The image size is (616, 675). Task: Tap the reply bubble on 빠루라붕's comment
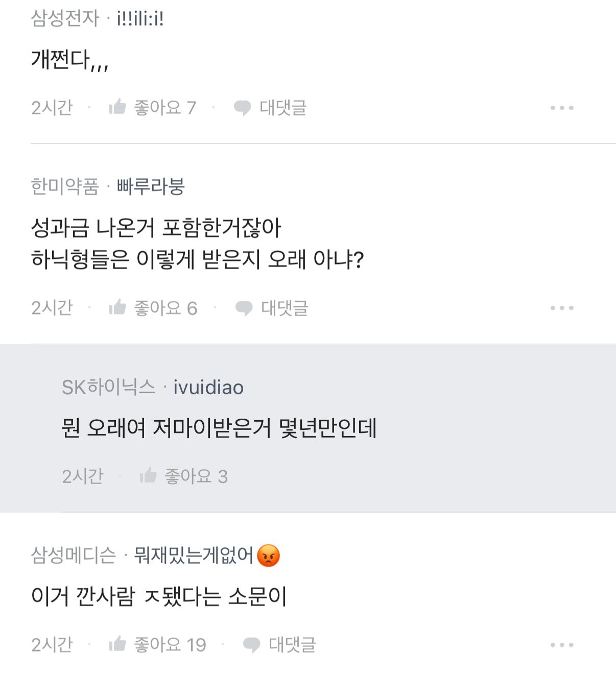[244, 308]
